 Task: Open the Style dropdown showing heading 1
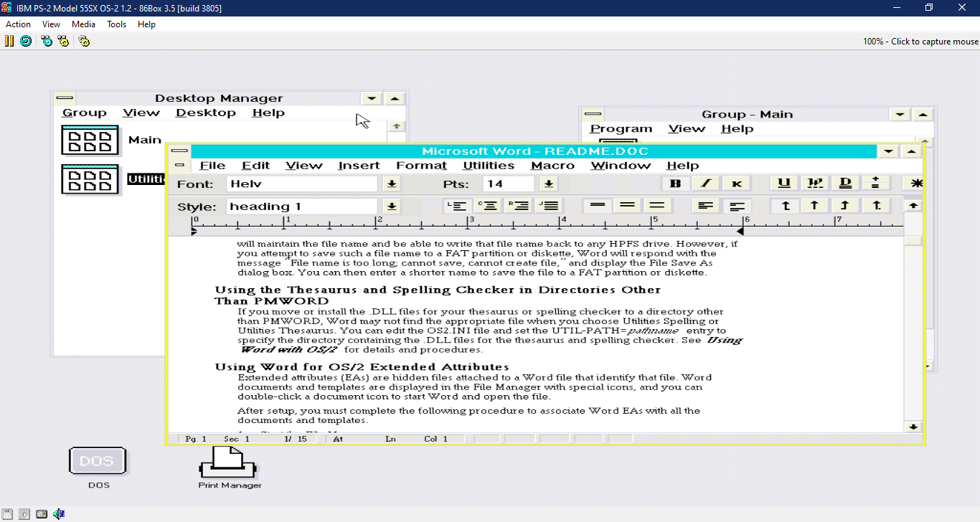pos(391,206)
